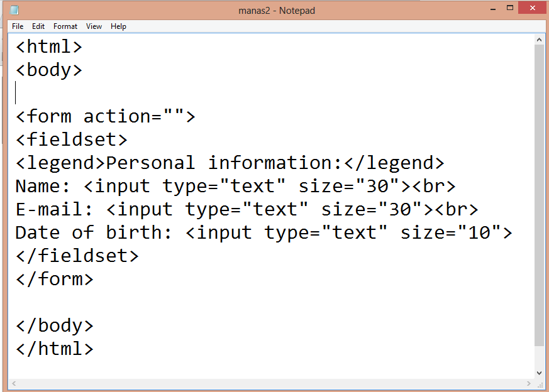Click the vertical scrollbar thumb
This screenshot has height=392, width=549.
point(539,195)
